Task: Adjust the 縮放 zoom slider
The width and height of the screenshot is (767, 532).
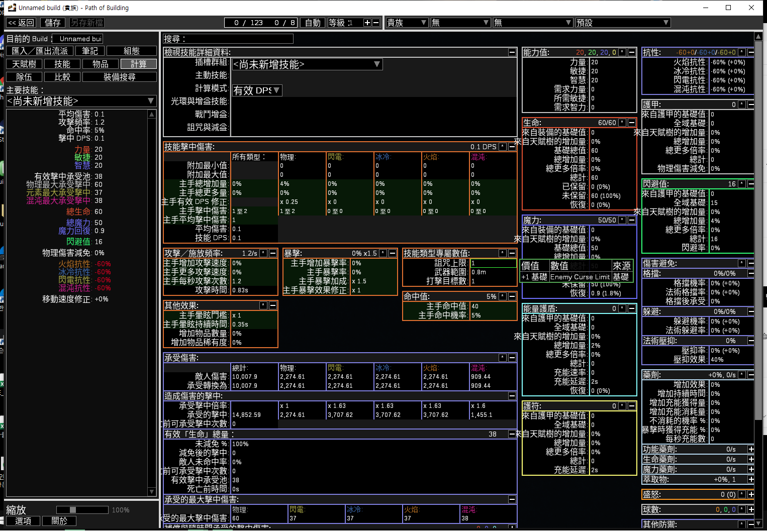Action: (x=82, y=510)
